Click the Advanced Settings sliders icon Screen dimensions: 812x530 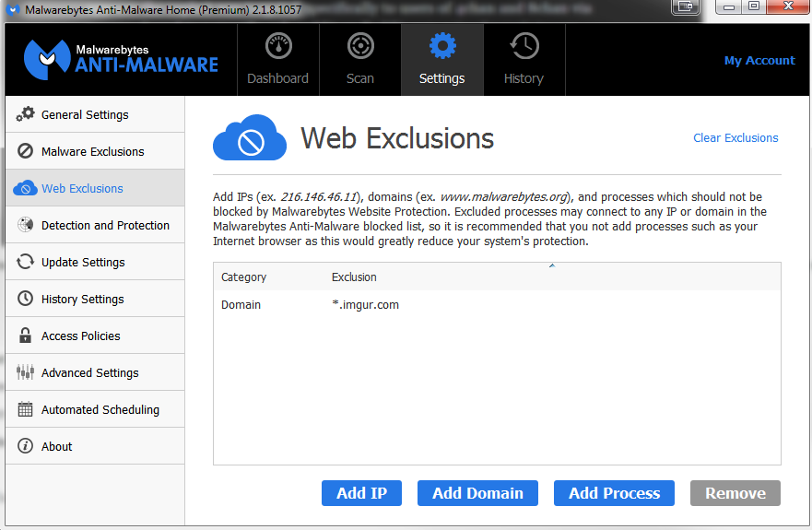[25, 372]
